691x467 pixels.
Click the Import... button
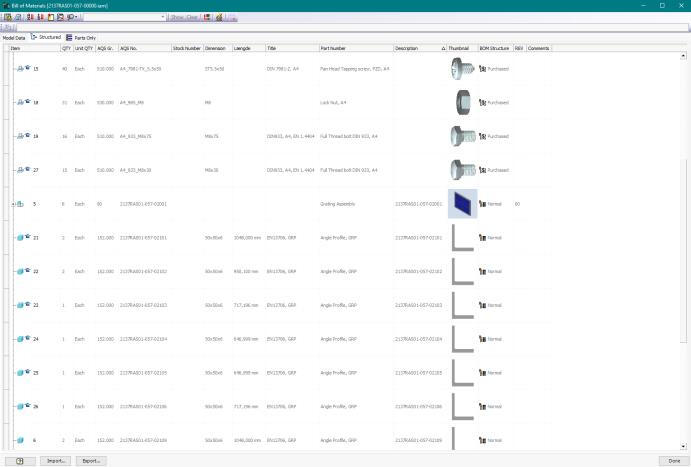click(56, 460)
